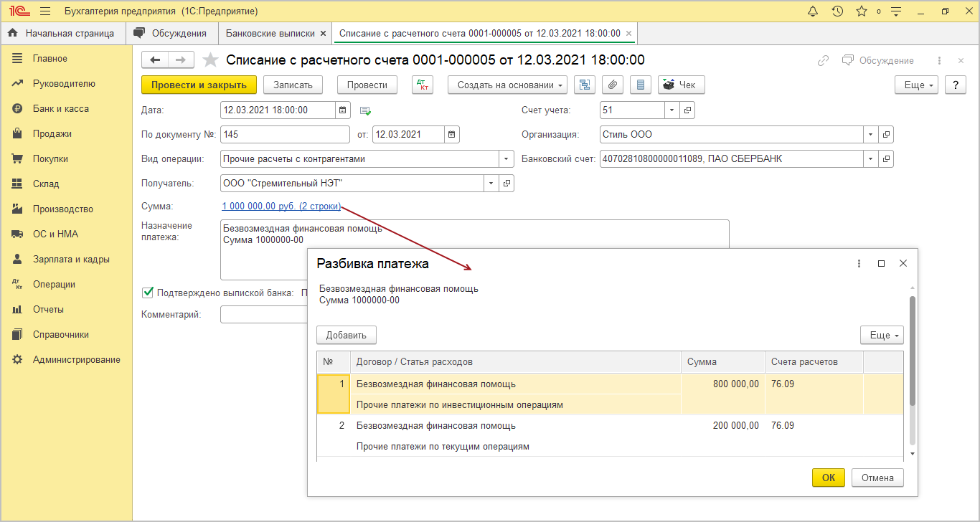Switch to the Банковские выписки tab
The height and width of the screenshot is (522, 980).
coord(270,33)
